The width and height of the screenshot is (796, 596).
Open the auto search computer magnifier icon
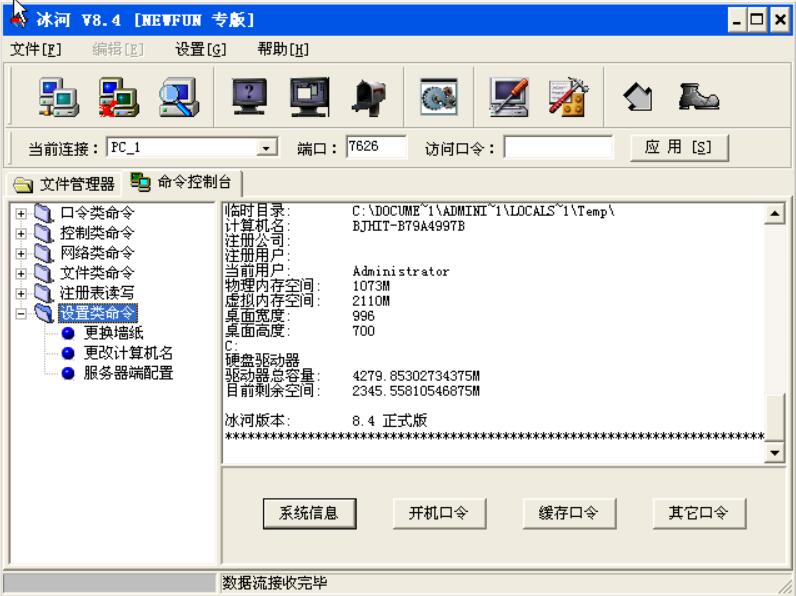[178, 96]
